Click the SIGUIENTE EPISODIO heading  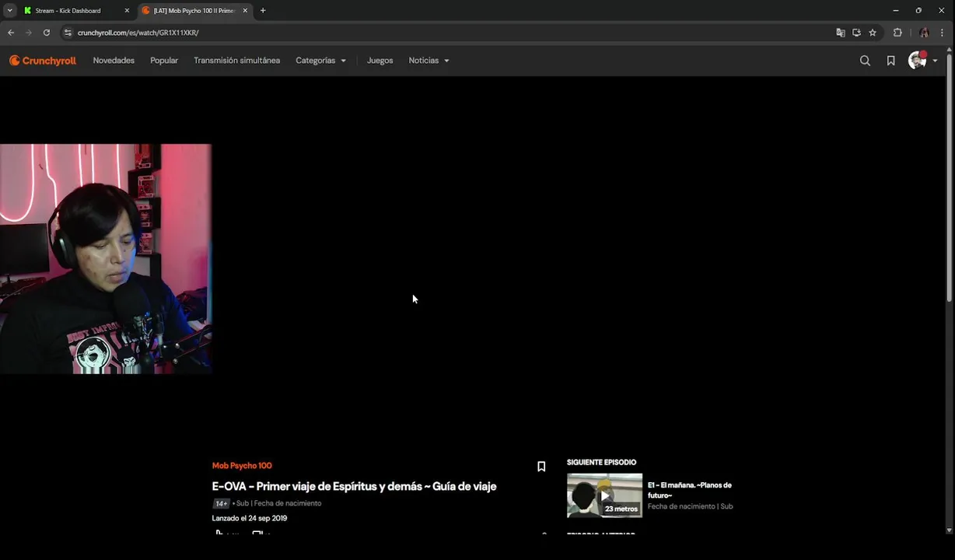tap(601, 462)
